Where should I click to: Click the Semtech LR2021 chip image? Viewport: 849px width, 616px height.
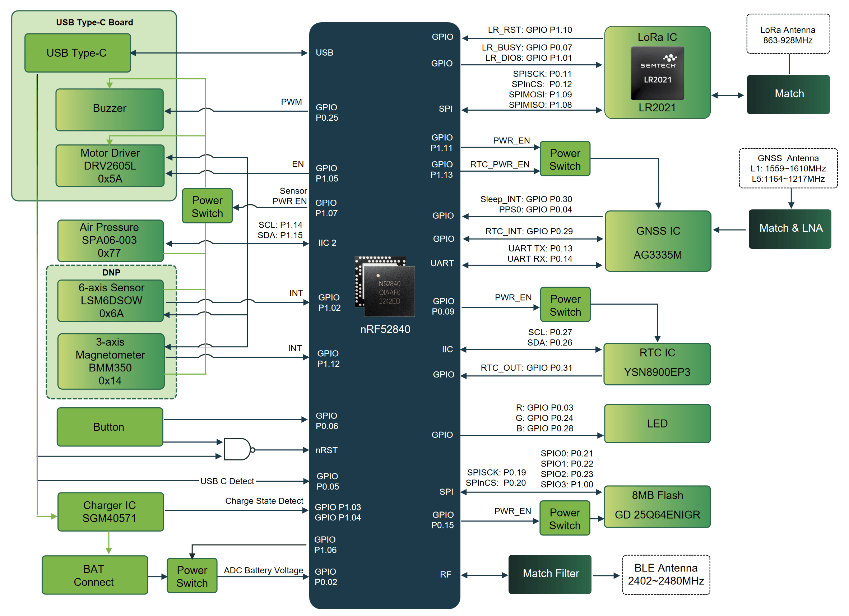coord(657,73)
